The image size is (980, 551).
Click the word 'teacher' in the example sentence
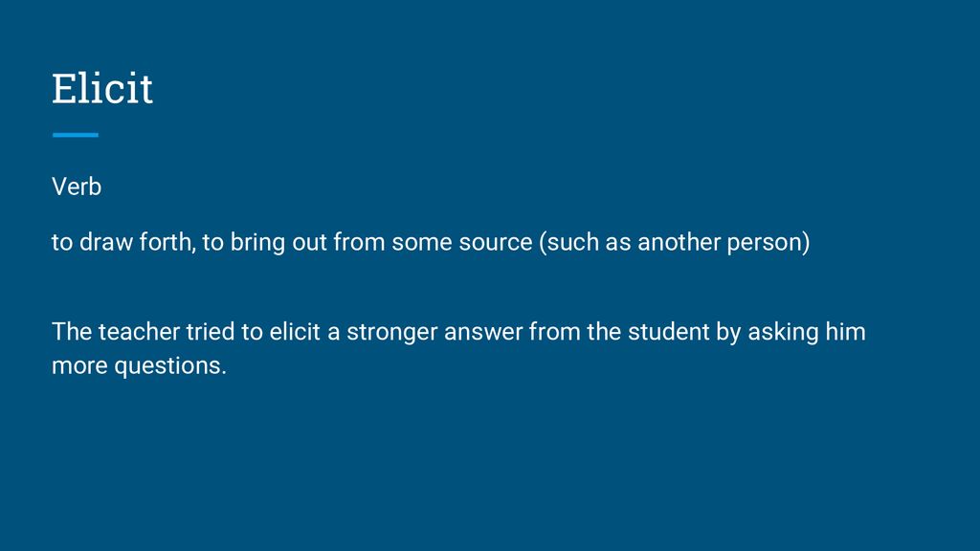click(x=139, y=332)
